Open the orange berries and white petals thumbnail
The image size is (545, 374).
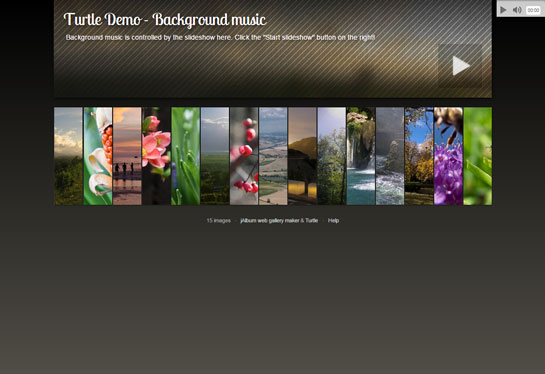[x=98, y=156]
